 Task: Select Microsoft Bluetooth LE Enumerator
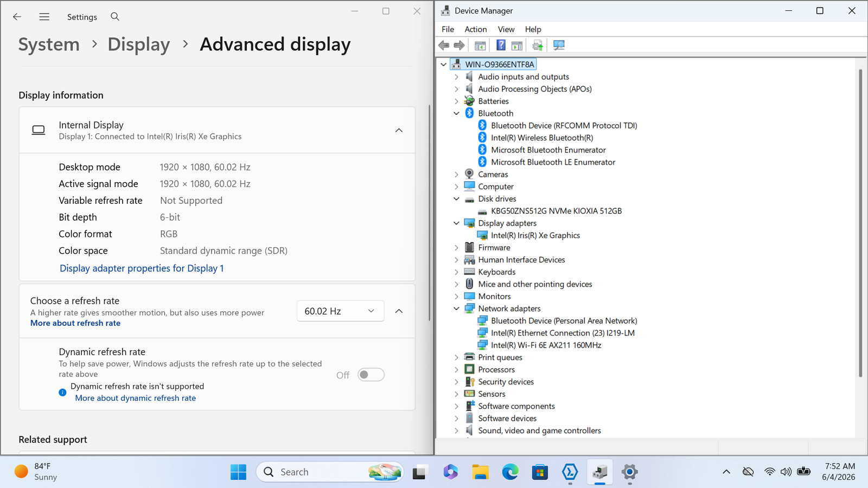pos(553,162)
